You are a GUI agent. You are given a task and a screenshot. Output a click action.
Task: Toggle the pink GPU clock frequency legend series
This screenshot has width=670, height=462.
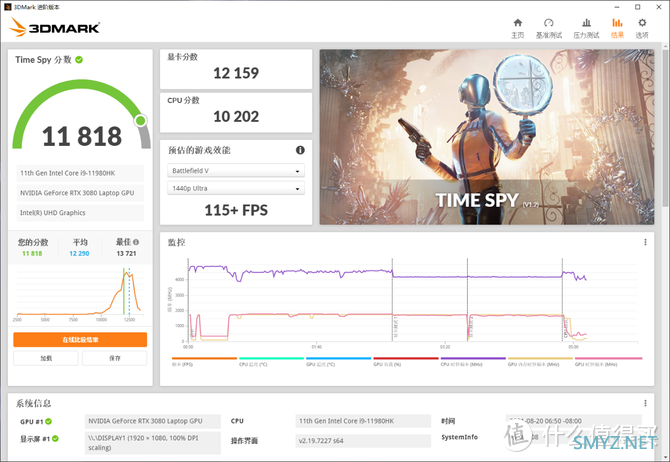[x=608, y=362]
